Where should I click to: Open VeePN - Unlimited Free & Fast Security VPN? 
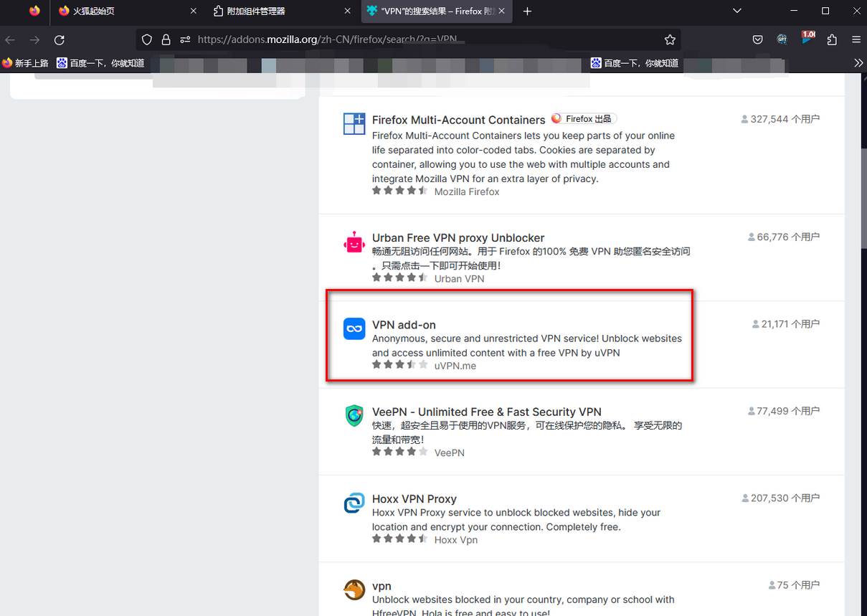[487, 412]
